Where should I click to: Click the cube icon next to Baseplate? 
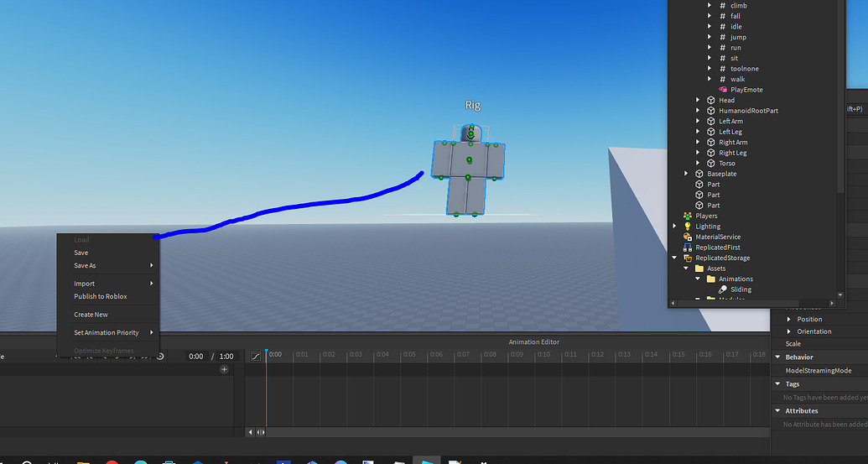(699, 174)
